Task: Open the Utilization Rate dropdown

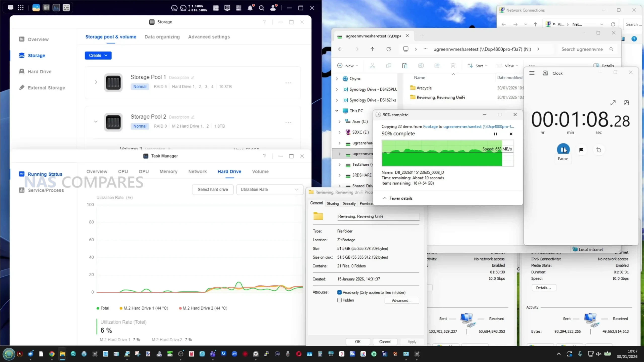Action: (269, 190)
